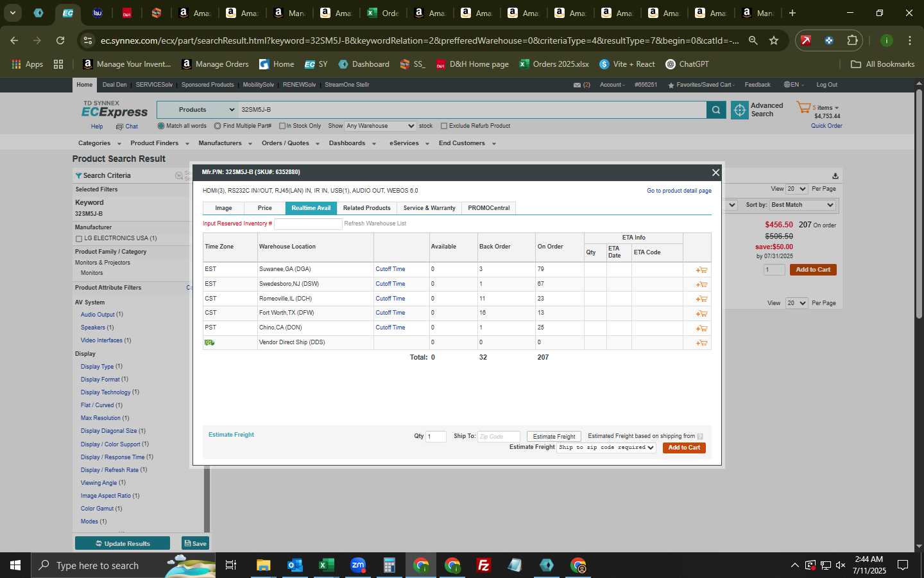
Task: Open Outlook from the Windows taskbar
Action: (x=295, y=565)
